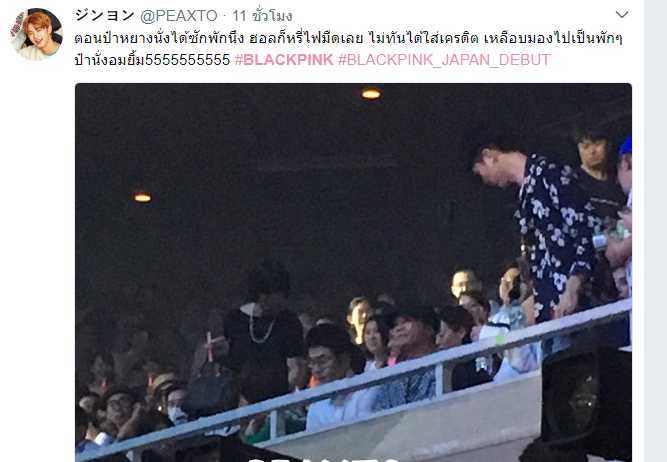
Task: Click the person wearing a white face mask
Action: [177, 406]
